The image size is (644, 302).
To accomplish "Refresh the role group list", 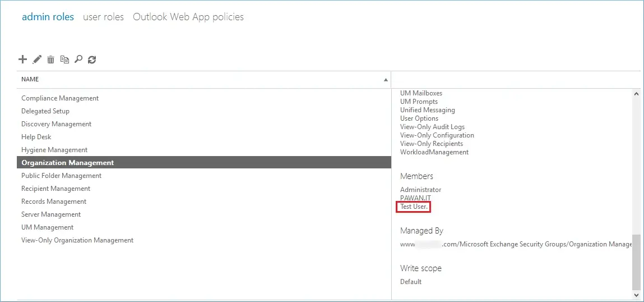I will click(92, 60).
